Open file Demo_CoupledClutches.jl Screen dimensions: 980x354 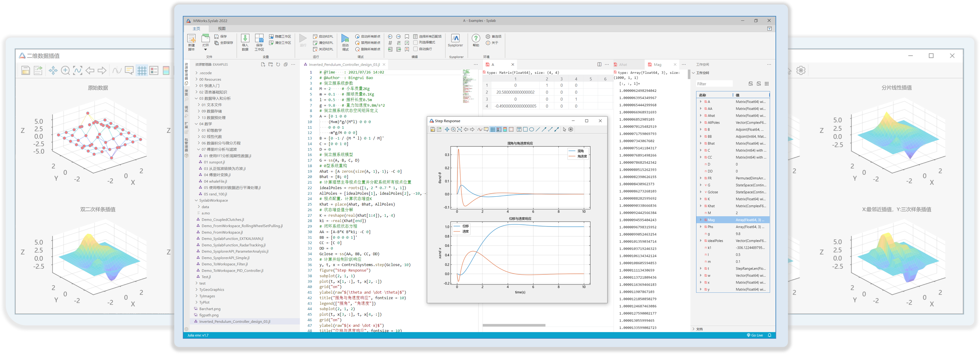(223, 219)
